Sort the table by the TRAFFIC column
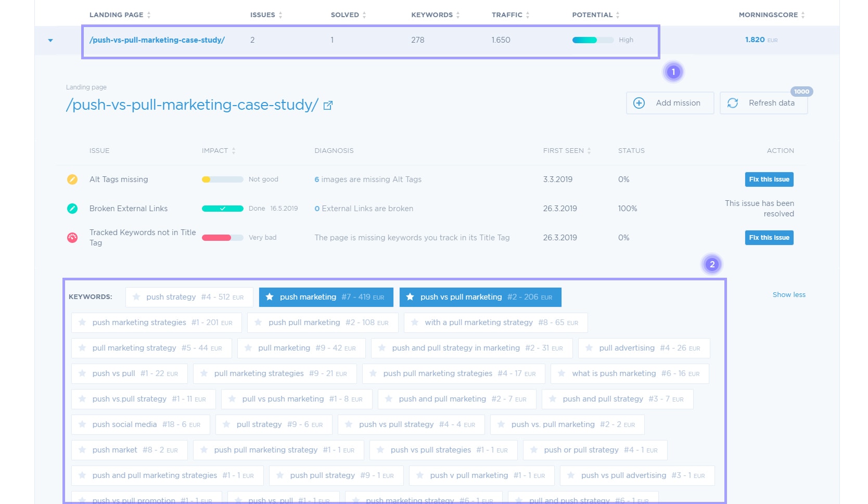The width and height of the screenshot is (868, 504). 528,15
